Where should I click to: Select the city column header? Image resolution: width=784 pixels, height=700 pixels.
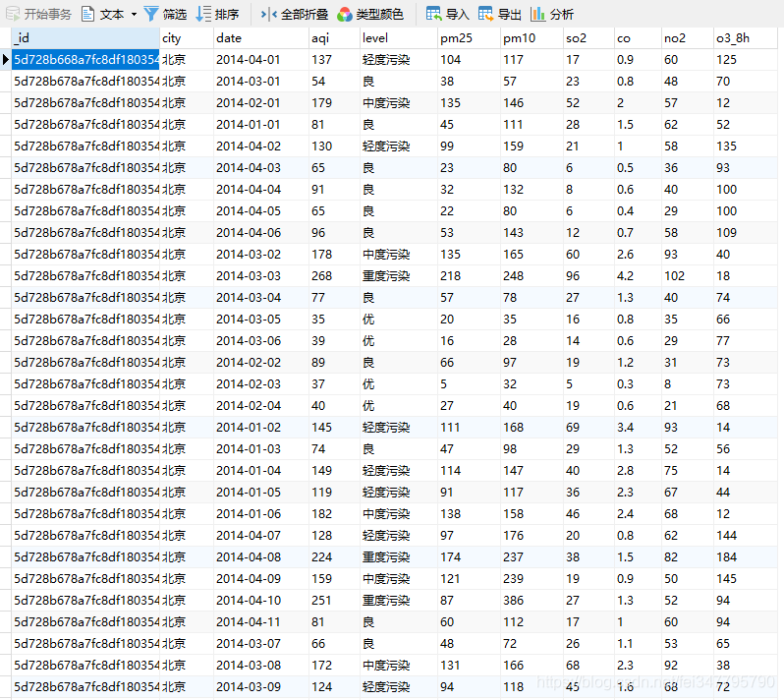(x=187, y=38)
